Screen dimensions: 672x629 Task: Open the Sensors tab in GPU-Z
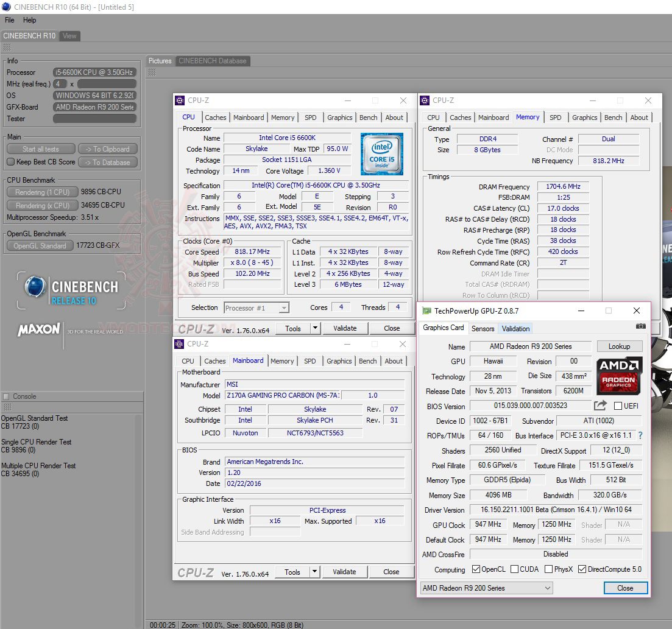[x=483, y=329]
